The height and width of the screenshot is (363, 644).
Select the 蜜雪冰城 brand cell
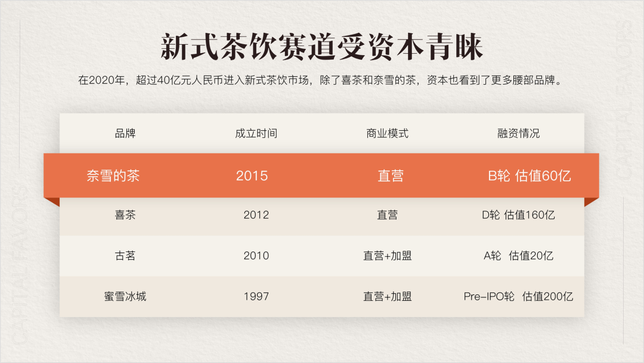[x=125, y=296]
